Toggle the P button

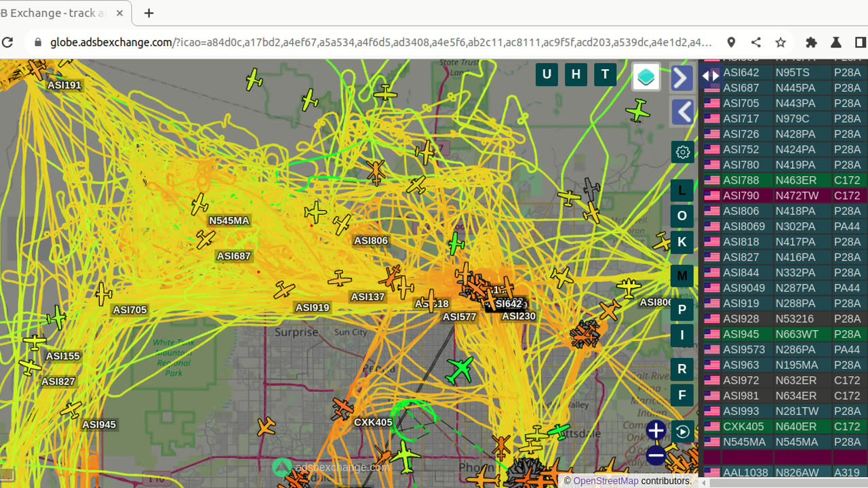point(682,310)
